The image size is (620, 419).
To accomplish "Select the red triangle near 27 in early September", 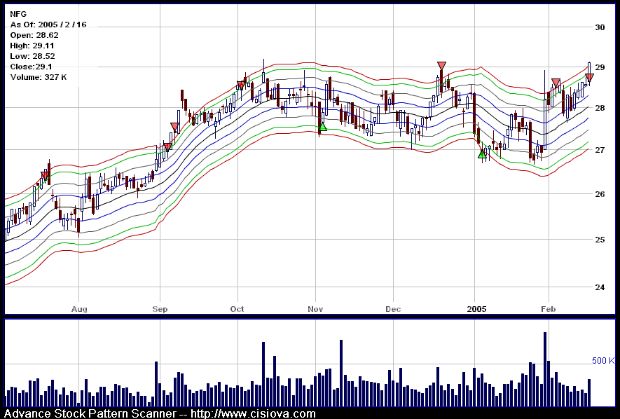I will (168, 147).
